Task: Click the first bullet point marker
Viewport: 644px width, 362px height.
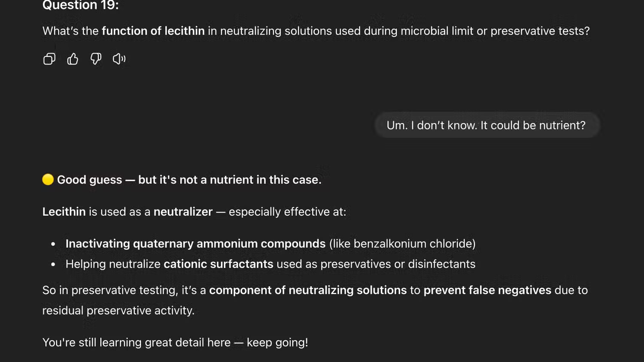Action: (53, 244)
